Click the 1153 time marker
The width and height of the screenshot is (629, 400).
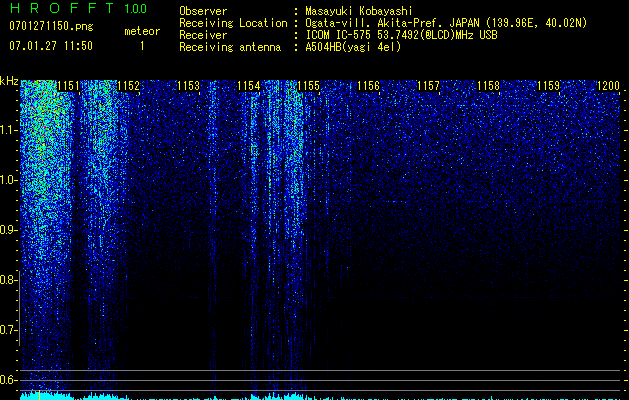[x=188, y=86]
